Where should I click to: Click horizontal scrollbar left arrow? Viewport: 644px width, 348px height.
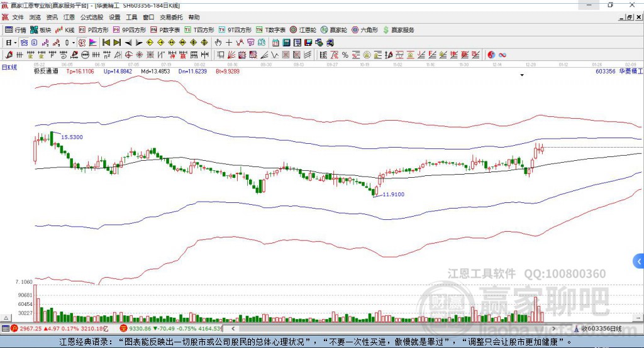(233, 329)
